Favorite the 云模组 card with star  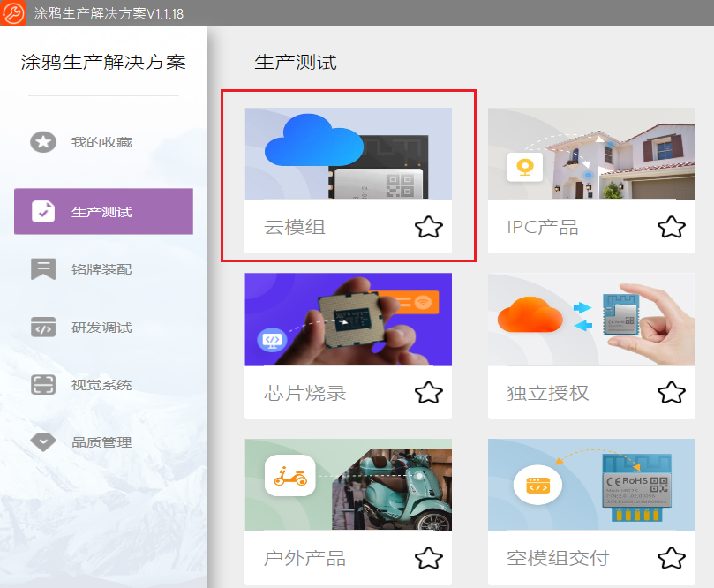click(x=429, y=227)
